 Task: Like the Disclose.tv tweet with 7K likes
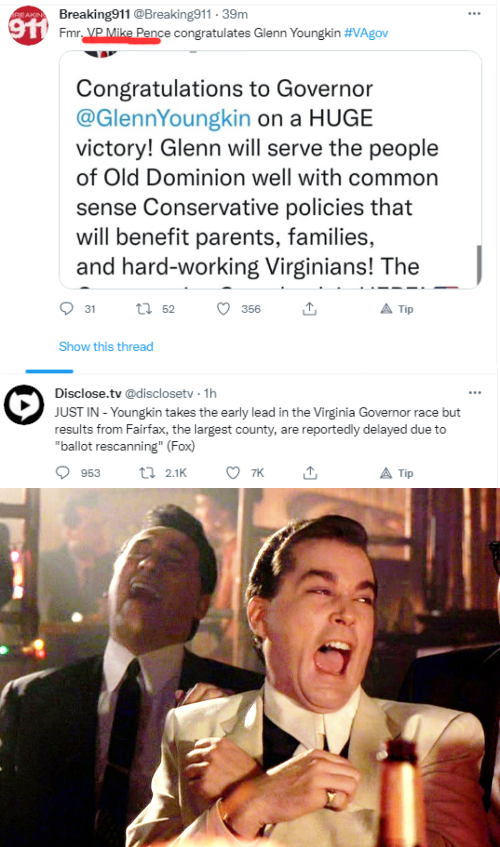(233, 473)
